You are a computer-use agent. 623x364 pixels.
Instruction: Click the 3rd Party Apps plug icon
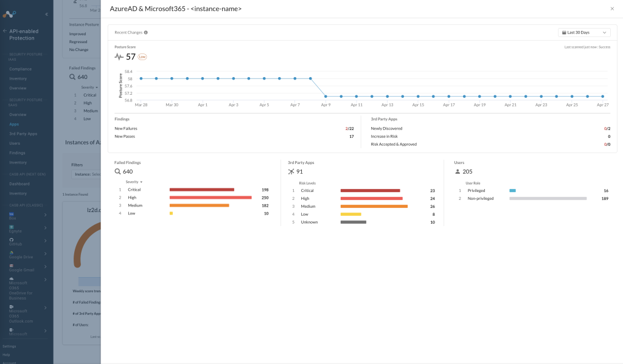pos(291,171)
